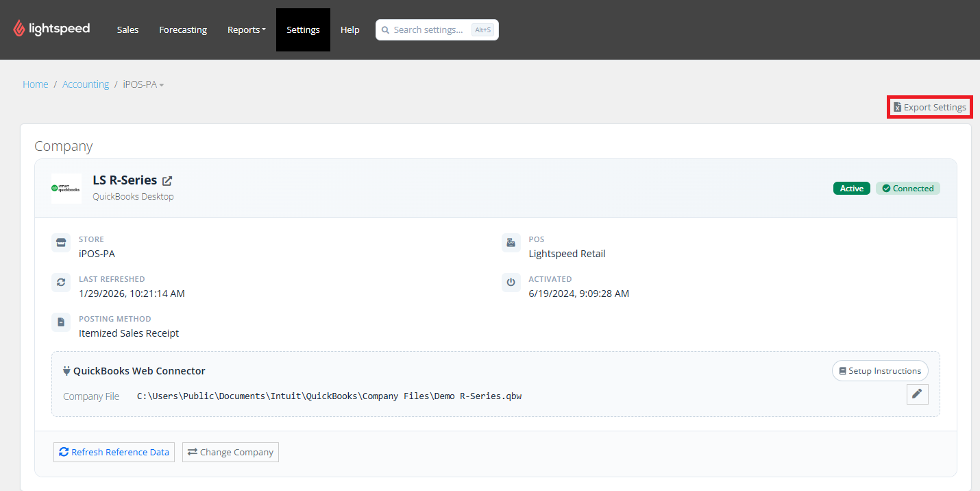Viewport: 980px width, 491px height.
Task: Click the LS R-Series company name
Action: (125, 180)
